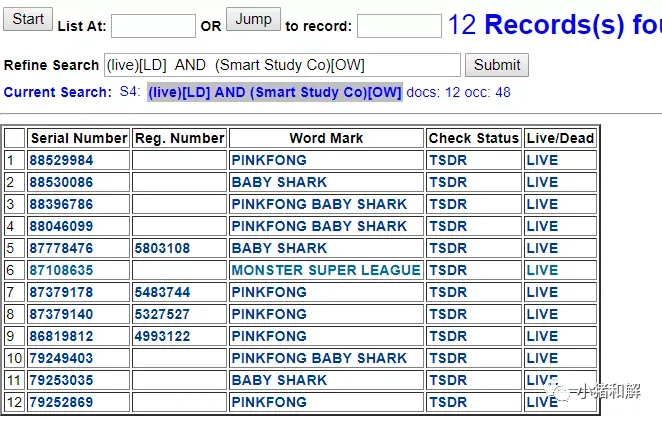
Task: Open registration number 4993122
Action: [x=163, y=336]
